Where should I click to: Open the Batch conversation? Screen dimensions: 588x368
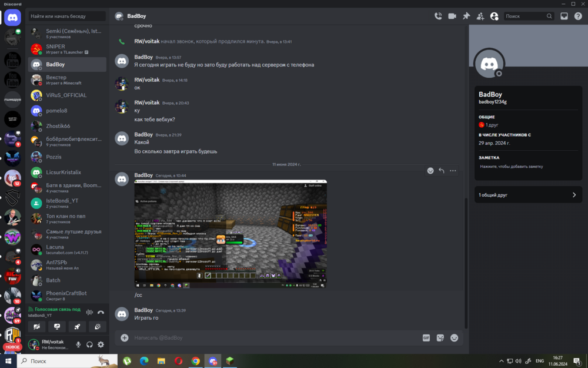click(67, 280)
